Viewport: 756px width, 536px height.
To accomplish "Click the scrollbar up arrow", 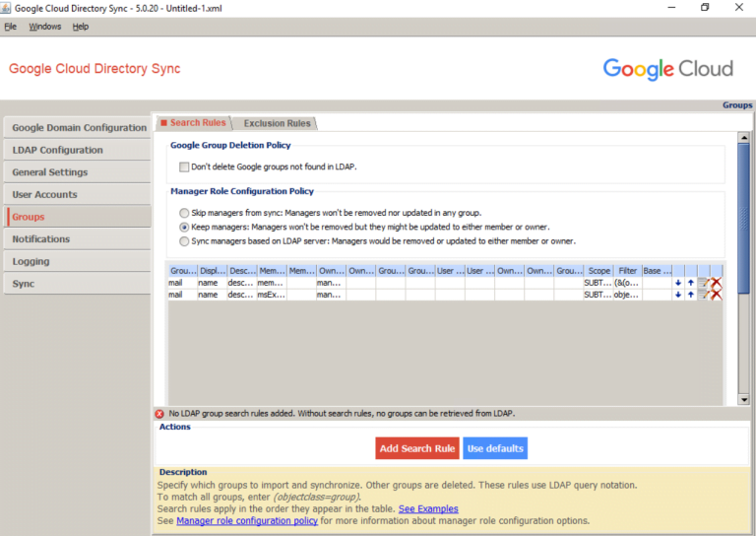I will coord(743,138).
